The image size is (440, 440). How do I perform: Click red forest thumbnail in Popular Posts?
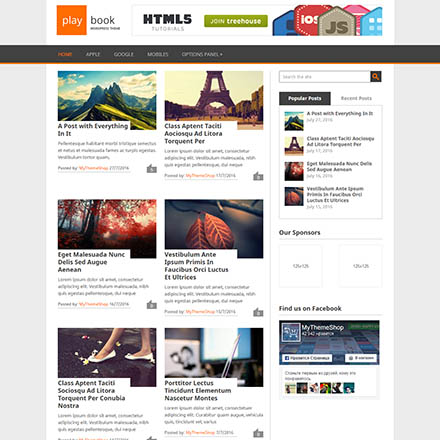click(x=294, y=171)
